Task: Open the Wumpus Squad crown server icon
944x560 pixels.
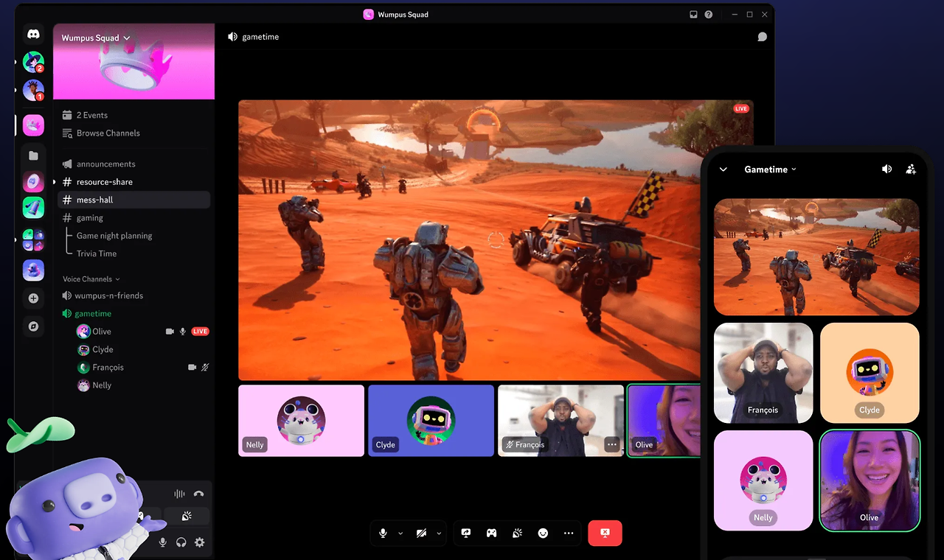Action: [x=33, y=125]
